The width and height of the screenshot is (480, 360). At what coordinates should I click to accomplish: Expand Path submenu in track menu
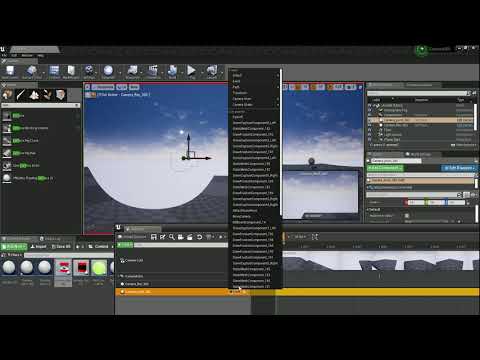point(255,87)
